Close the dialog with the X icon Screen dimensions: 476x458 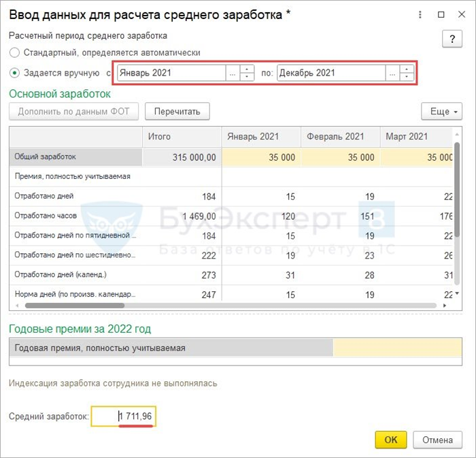pos(462,14)
